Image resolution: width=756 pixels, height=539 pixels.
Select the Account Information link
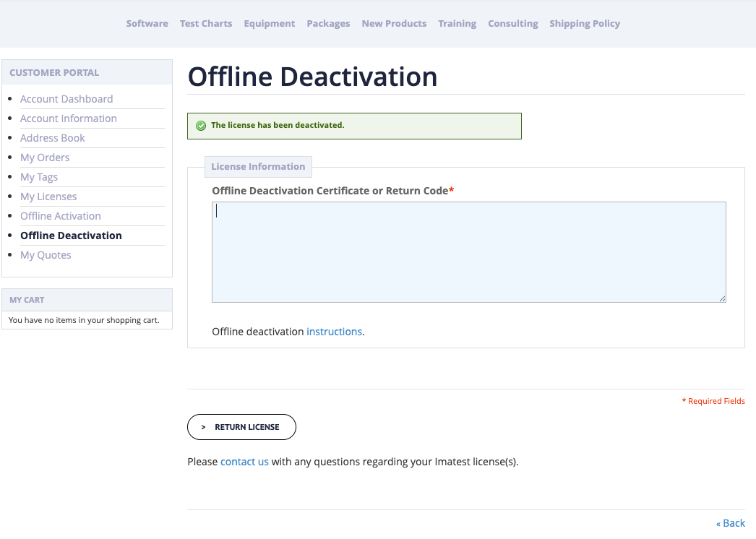coord(69,118)
